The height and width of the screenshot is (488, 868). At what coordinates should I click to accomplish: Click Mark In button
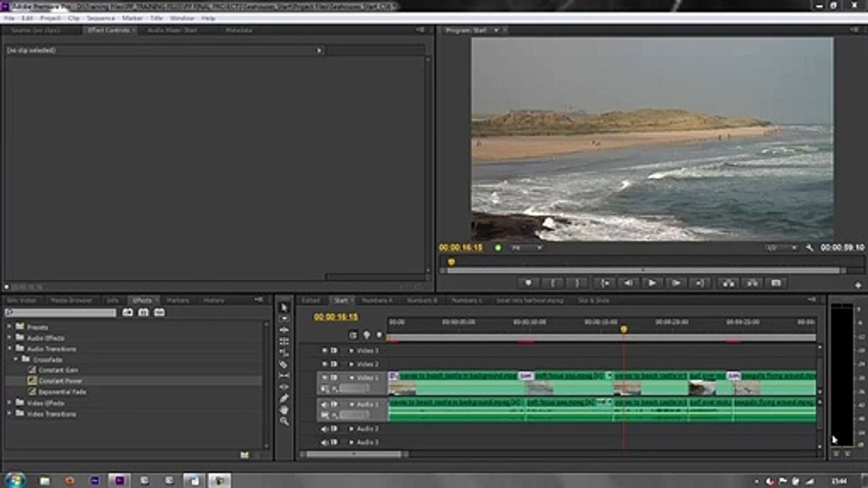click(553, 283)
